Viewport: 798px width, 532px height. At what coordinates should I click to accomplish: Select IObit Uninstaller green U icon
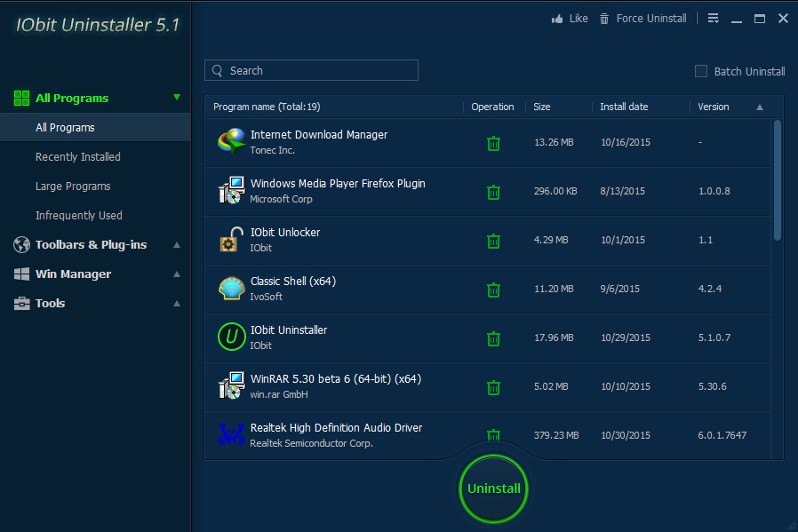[232, 337]
